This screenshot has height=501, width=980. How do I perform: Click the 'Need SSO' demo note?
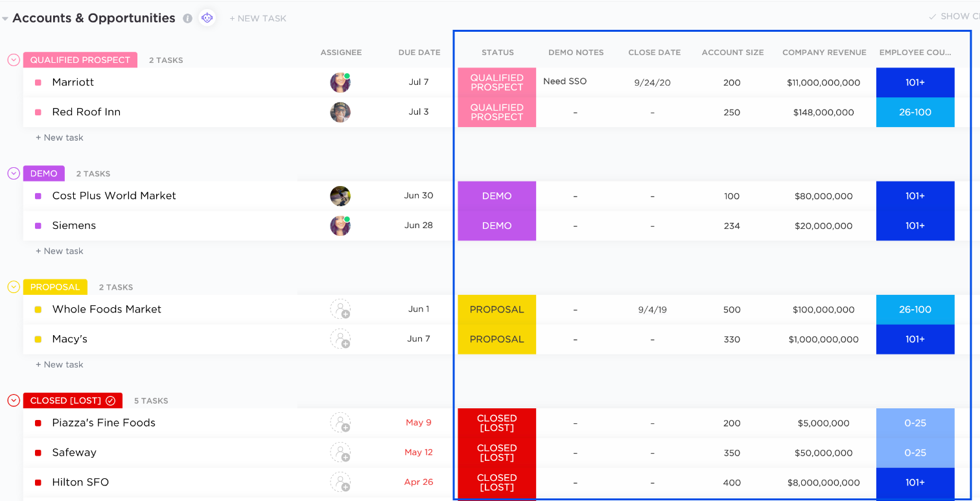pyautogui.click(x=565, y=81)
